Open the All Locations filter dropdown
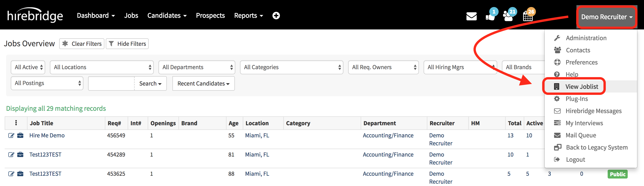 coord(102,67)
